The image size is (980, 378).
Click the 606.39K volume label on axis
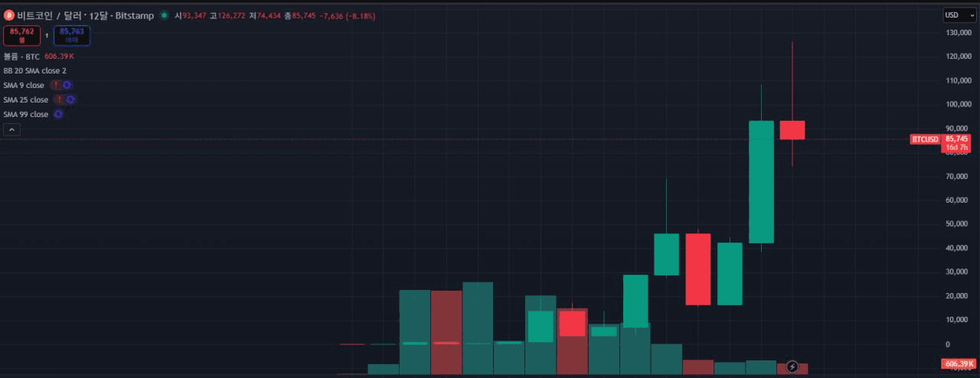click(x=957, y=363)
